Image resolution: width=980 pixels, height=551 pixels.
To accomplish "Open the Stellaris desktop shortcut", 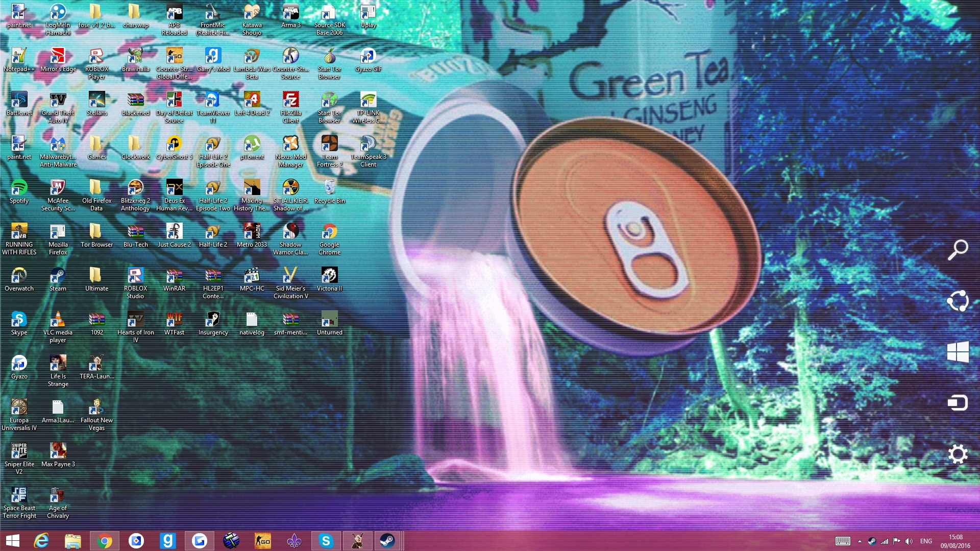I will [x=97, y=104].
